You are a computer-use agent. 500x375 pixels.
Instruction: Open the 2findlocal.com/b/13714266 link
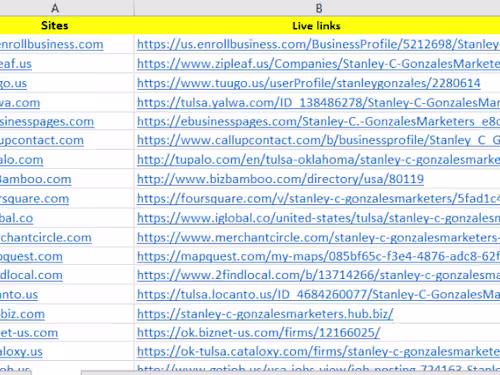tap(318, 275)
